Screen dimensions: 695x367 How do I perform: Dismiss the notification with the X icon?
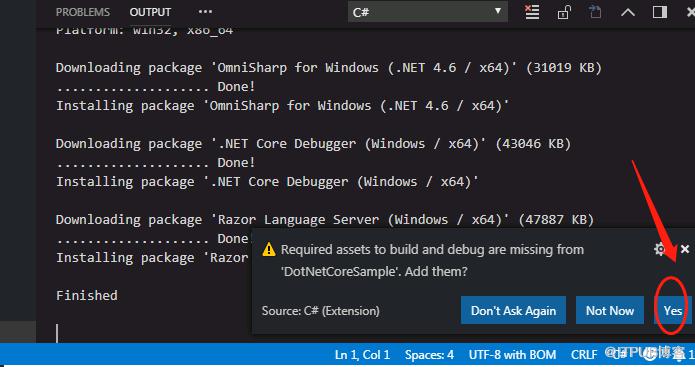point(685,249)
